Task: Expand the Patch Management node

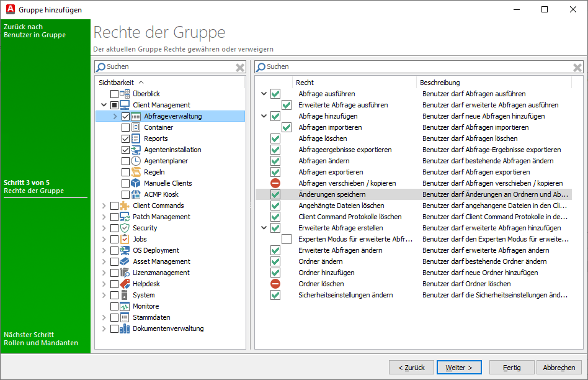Action: [x=104, y=217]
